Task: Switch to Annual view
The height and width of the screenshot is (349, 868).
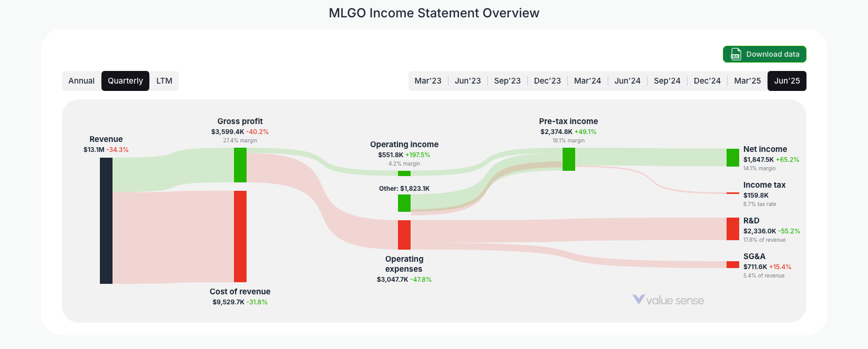Action: click(81, 80)
